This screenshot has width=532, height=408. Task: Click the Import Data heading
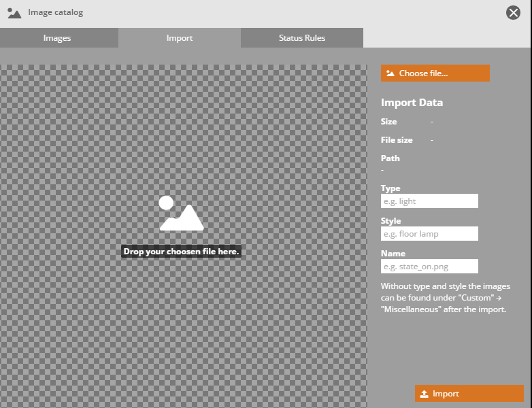click(412, 103)
